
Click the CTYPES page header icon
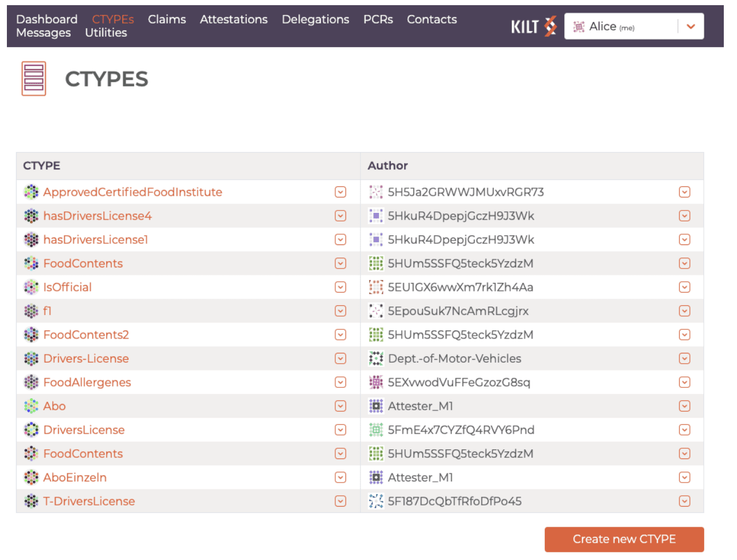click(x=34, y=79)
